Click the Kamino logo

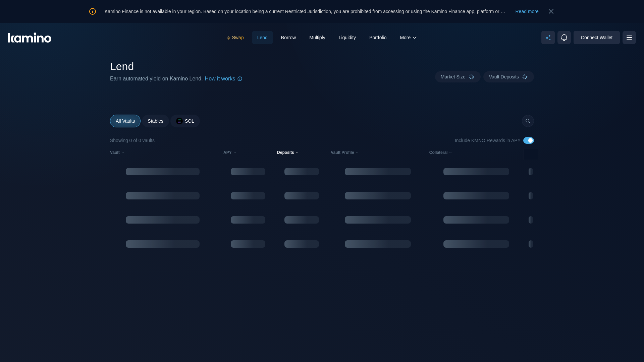coord(30,38)
